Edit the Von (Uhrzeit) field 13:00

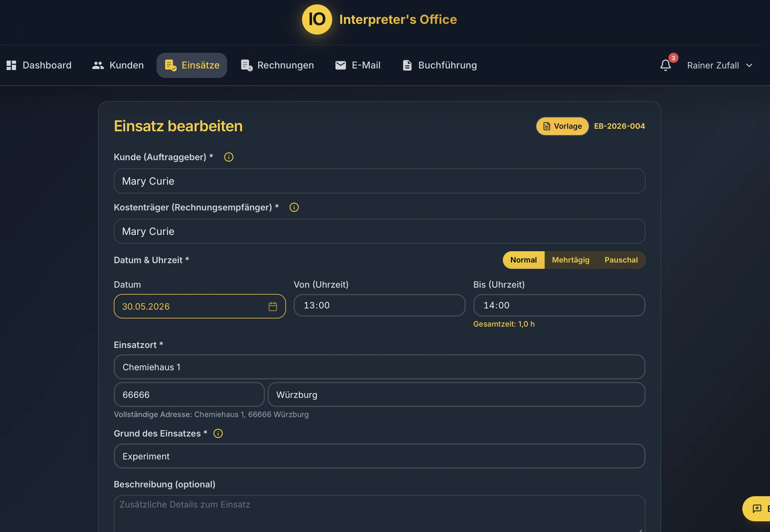pyautogui.click(x=379, y=305)
